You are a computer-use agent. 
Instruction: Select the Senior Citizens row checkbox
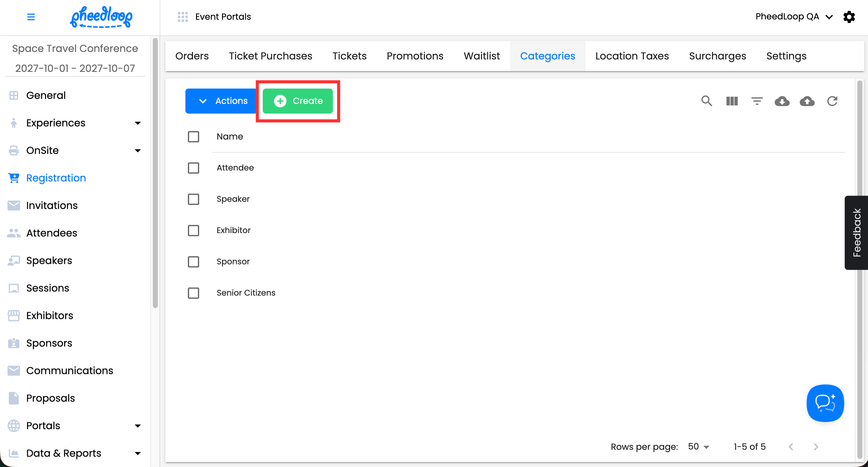point(194,293)
